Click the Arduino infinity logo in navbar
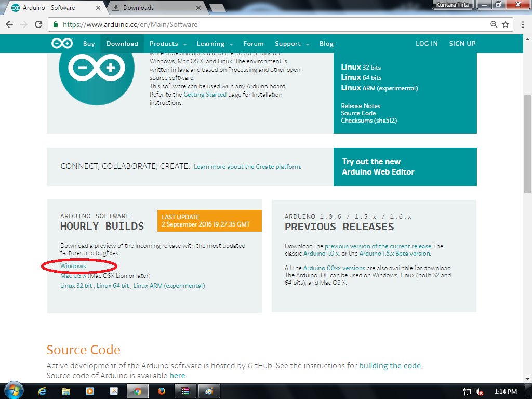The width and height of the screenshot is (532, 399). pyautogui.click(x=62, y=44)
